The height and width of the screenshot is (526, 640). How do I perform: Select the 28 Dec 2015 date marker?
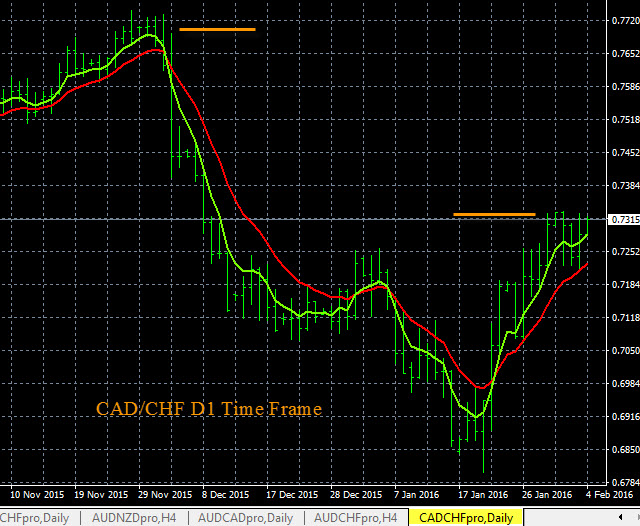coord(356,495)
